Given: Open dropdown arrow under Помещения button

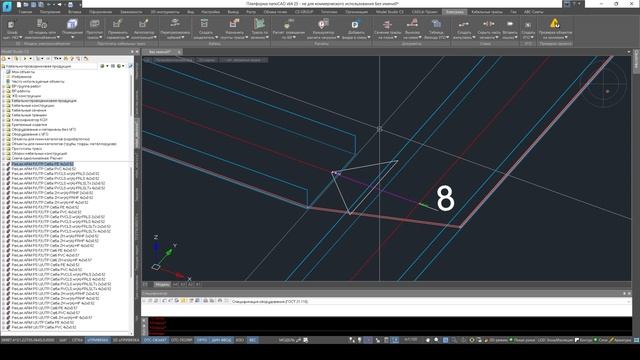Looking at the screenshot, I should [x=72, y=38].
